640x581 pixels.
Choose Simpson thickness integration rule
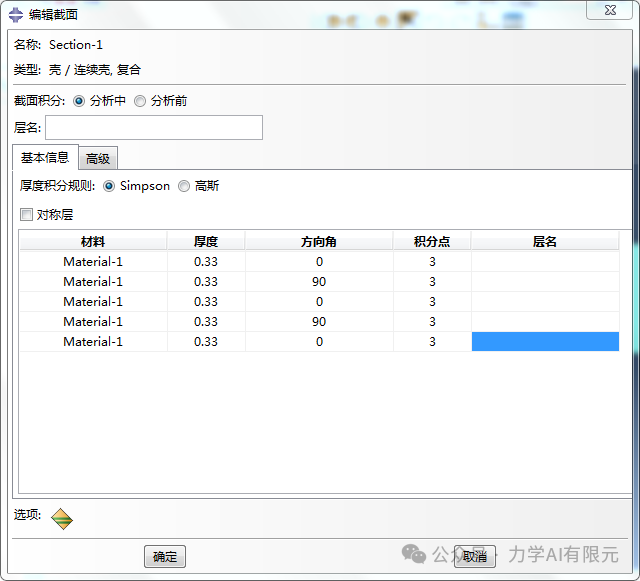pos(109,186)
